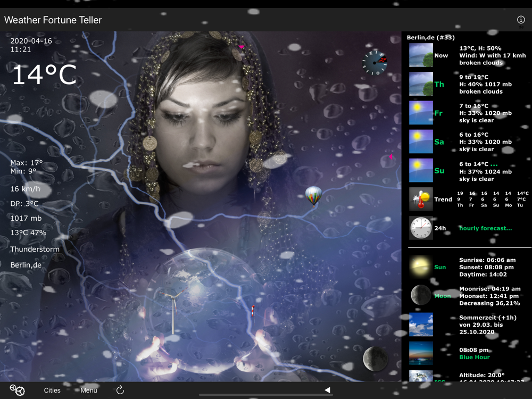
Task: Tap the DP: 3°C dew point value
Action: point(24,204)
